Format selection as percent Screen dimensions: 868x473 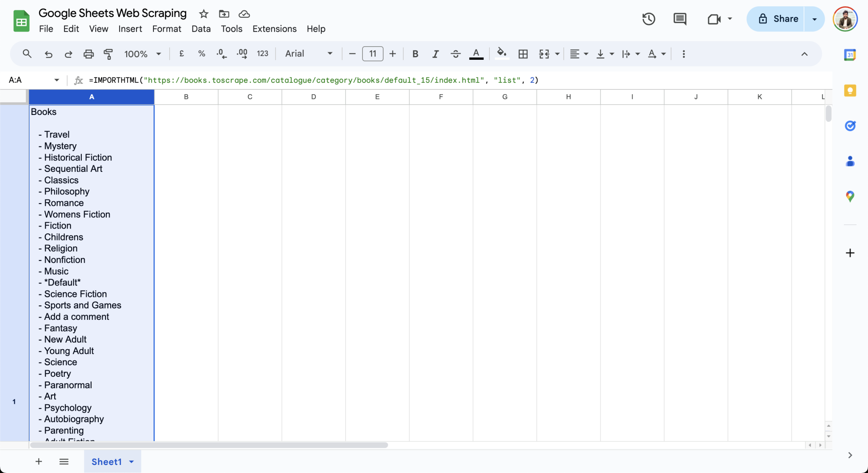[x=201, y=54]
